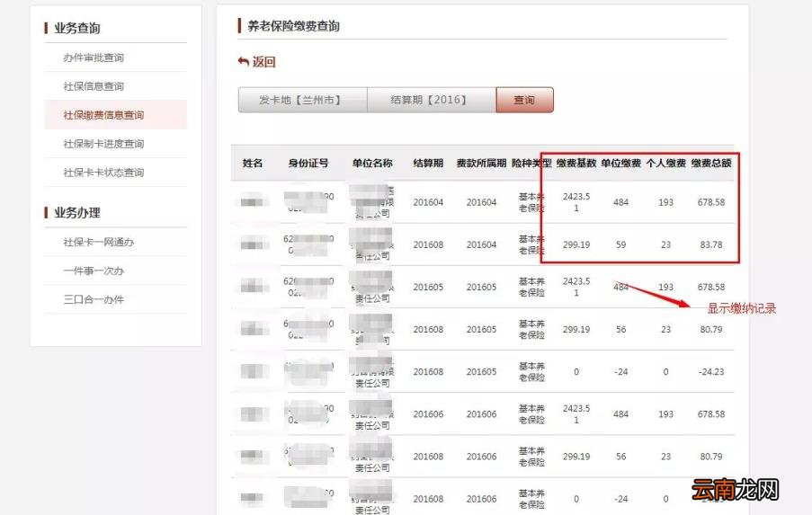Click the 返回 back arrow icon
The width and height of the screenshot is (812, 515).
click(243, 62)
